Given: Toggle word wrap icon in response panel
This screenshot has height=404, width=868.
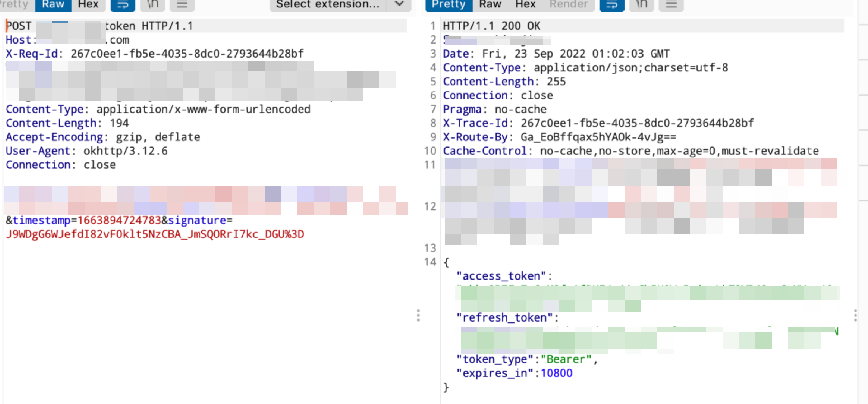Looking at the screenshot, I should tap(612, 4).
